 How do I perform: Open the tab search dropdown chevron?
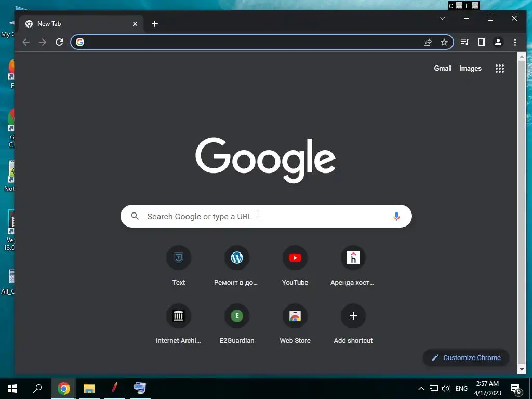tap(443, 18)
